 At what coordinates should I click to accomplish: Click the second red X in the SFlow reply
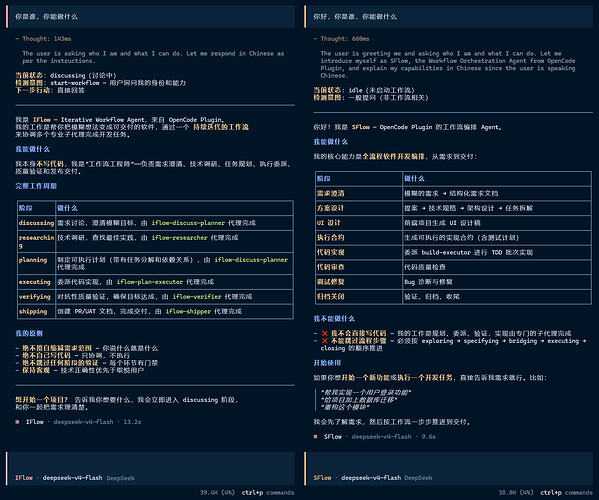(x=325, y=341)
